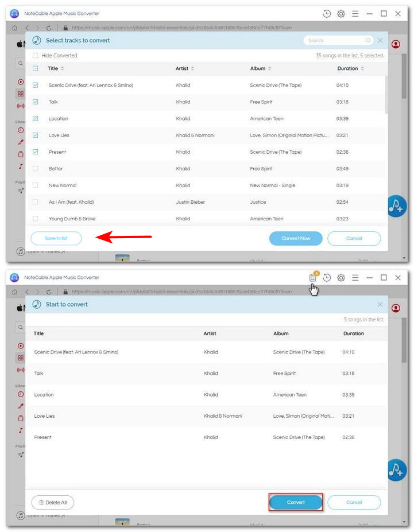The image size is (414, 532).
Task: Sort tracks by Album arrows
Action: click(x=269, y=68)
